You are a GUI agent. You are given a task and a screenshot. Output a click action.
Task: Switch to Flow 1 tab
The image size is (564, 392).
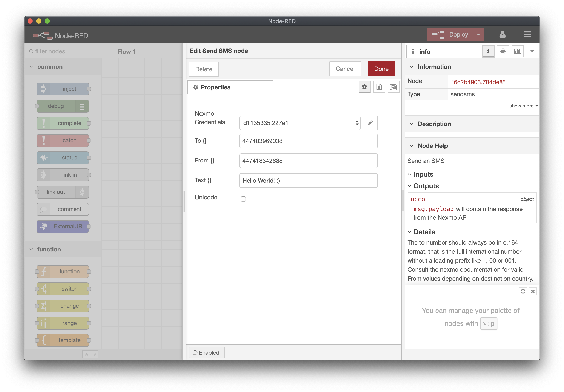[x=147, y=52]
